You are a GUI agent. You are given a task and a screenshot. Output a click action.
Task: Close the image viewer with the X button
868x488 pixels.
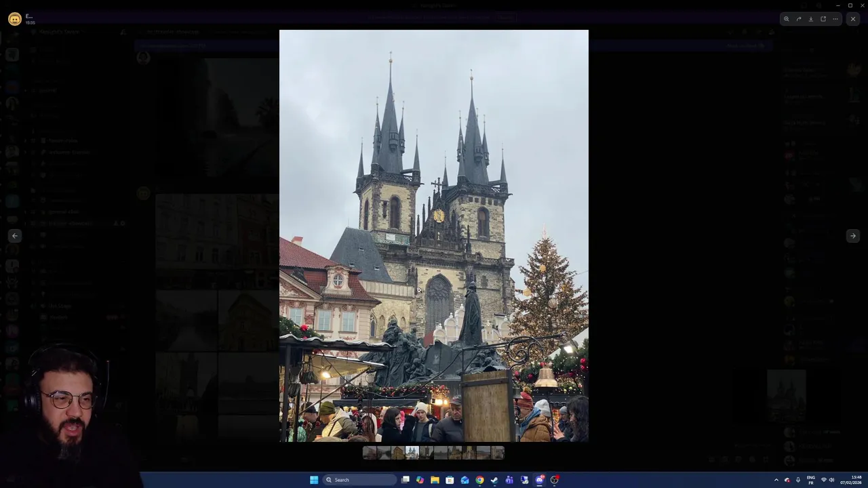pos(853,19)
